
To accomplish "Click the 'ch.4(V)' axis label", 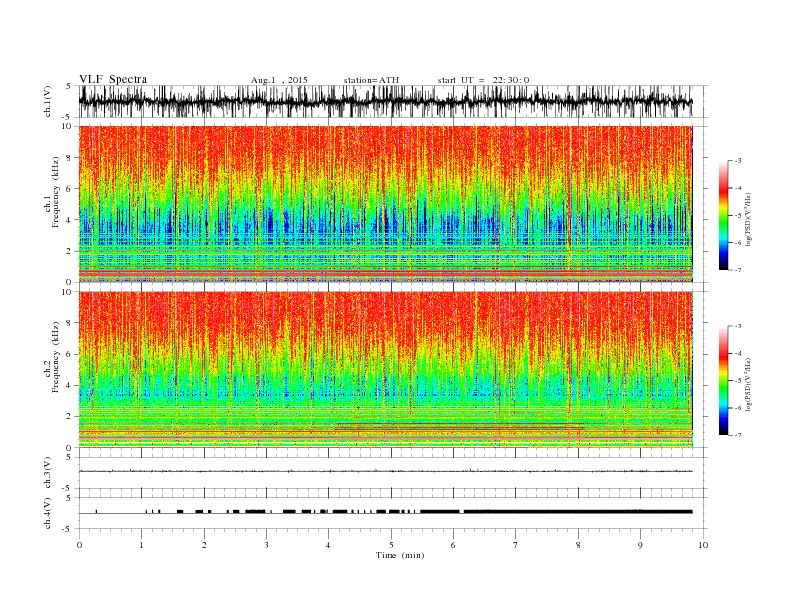I will [48, 513].
